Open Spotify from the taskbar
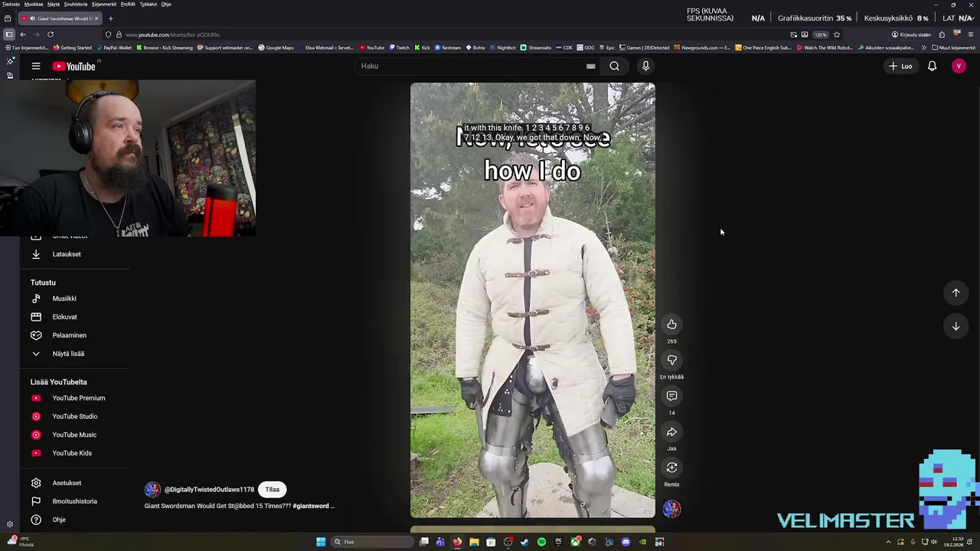The width and height of the screenshot is (980, 551). click(x=541, y=542)
